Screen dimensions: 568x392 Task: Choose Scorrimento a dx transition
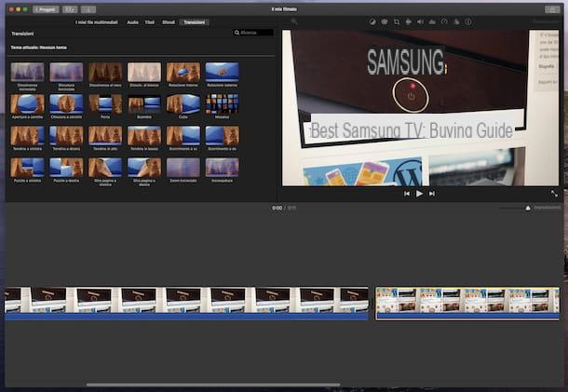(222, 138)
